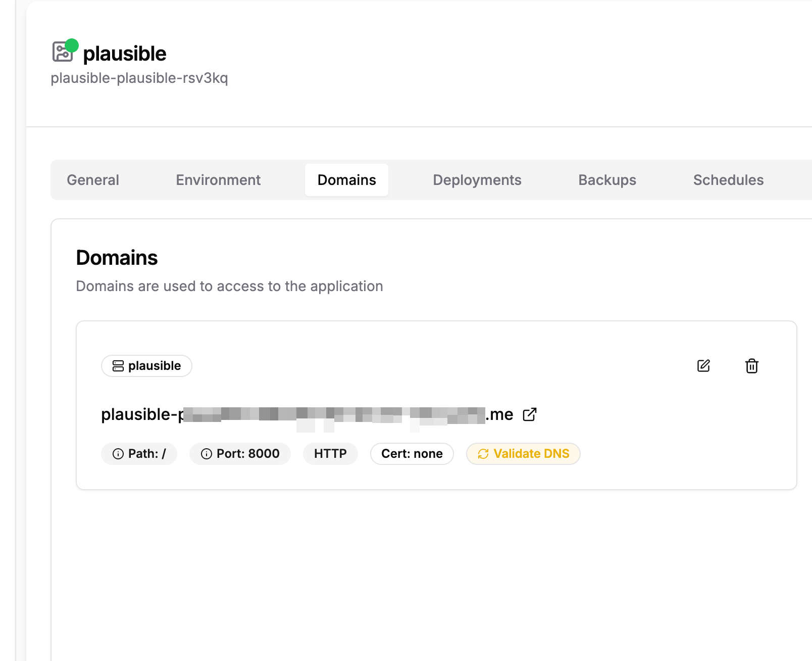Image resolution: width=812 pixels, height=661 pixels.
Task: Click the Port: 8000 badge
Action: pos(240,454)
